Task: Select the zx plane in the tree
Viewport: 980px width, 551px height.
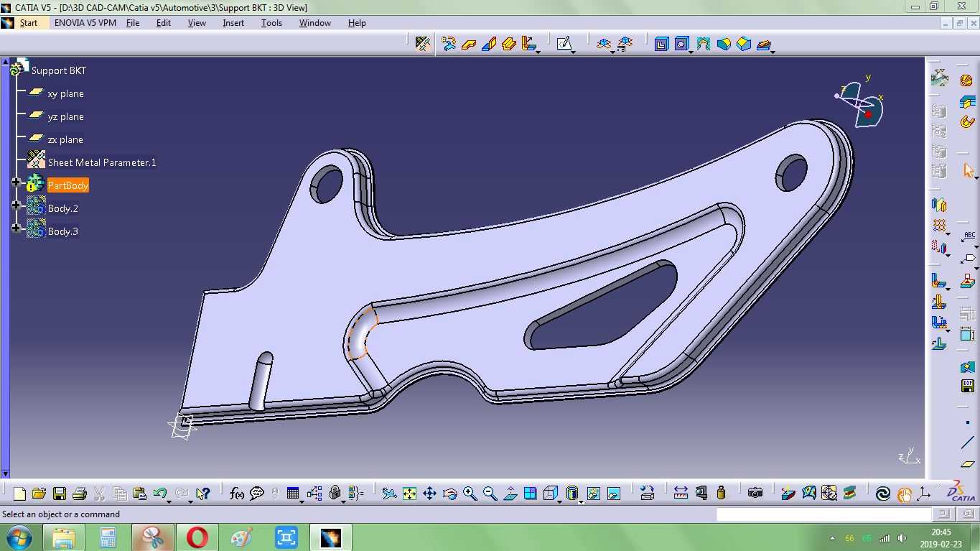Action: (65, 139)
